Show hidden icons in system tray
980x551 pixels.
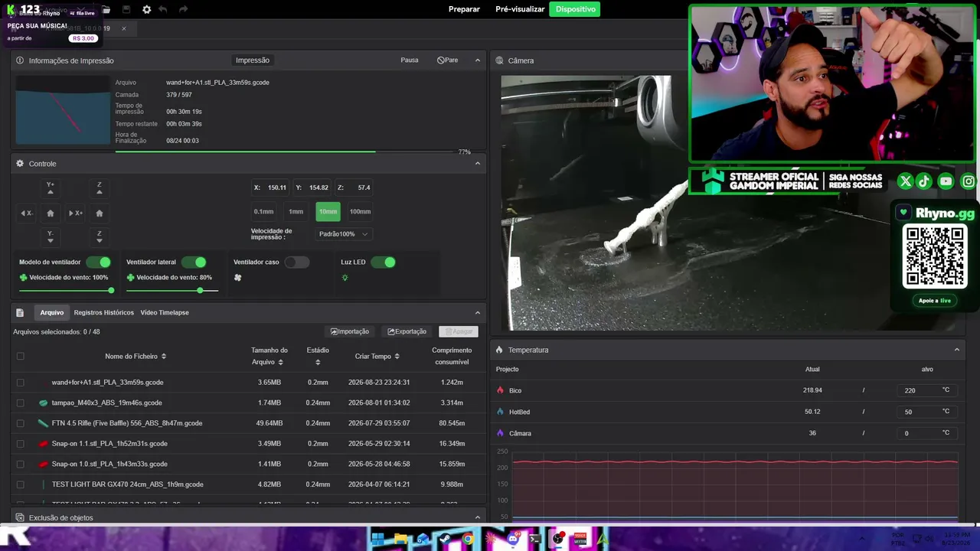click(x=862, y=539)
